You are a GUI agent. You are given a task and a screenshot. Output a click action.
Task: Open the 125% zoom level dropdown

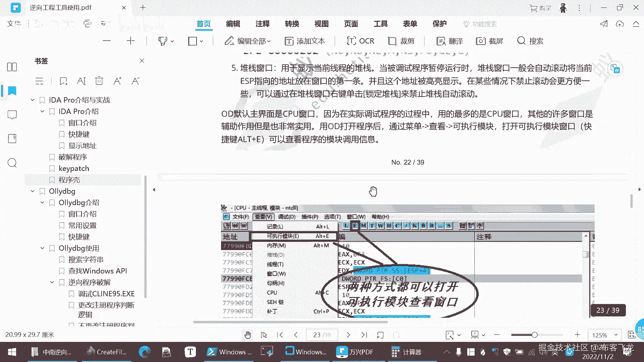616,335
